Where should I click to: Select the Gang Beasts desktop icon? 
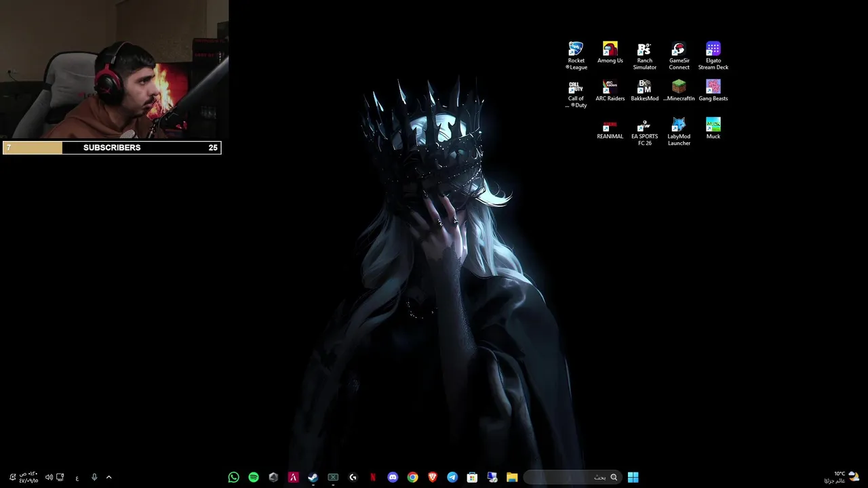713,91
